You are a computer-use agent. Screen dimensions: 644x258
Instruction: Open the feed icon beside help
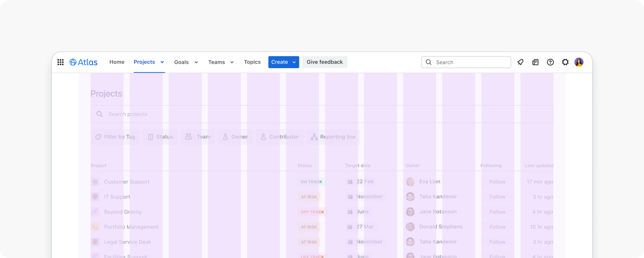tap(535, 62)
